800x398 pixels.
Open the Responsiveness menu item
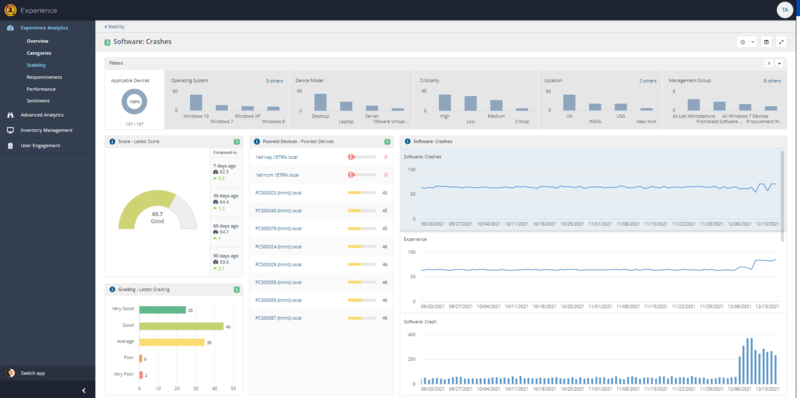point(44,77)
